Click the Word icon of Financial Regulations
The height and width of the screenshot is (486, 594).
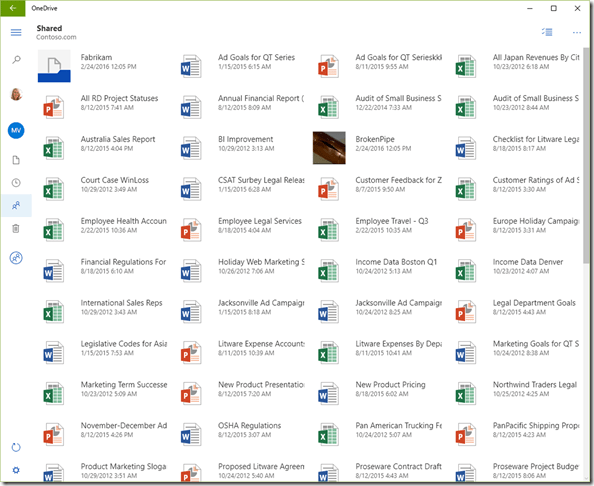53,270
